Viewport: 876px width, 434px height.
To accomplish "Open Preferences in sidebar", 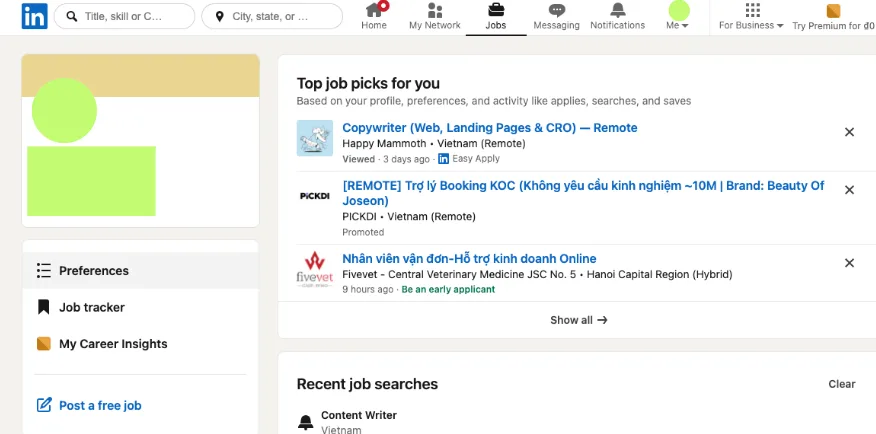I will (x=140, y=270).
